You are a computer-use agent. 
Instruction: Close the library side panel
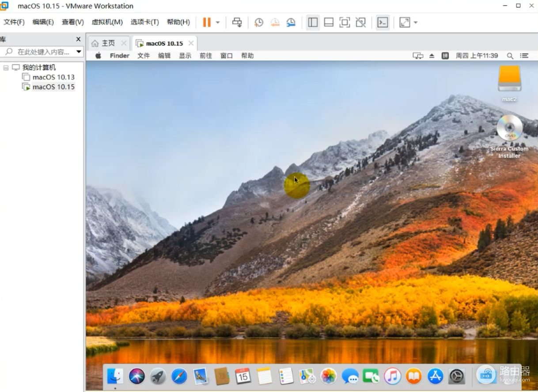pos(78,39)
